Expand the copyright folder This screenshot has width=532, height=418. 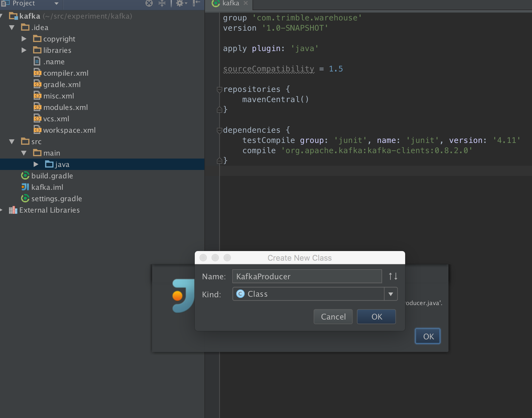(24, 39)
